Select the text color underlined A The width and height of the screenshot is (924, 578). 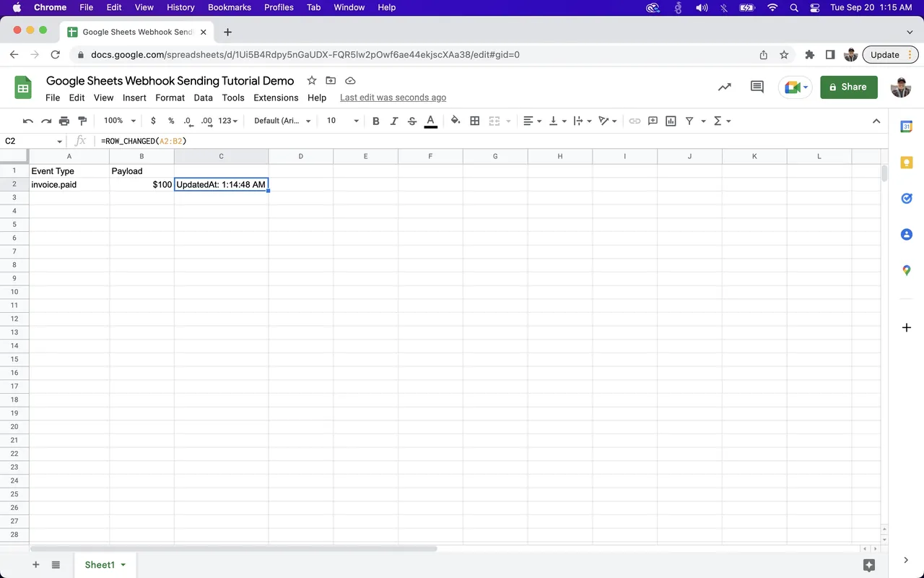pos(431,121)
